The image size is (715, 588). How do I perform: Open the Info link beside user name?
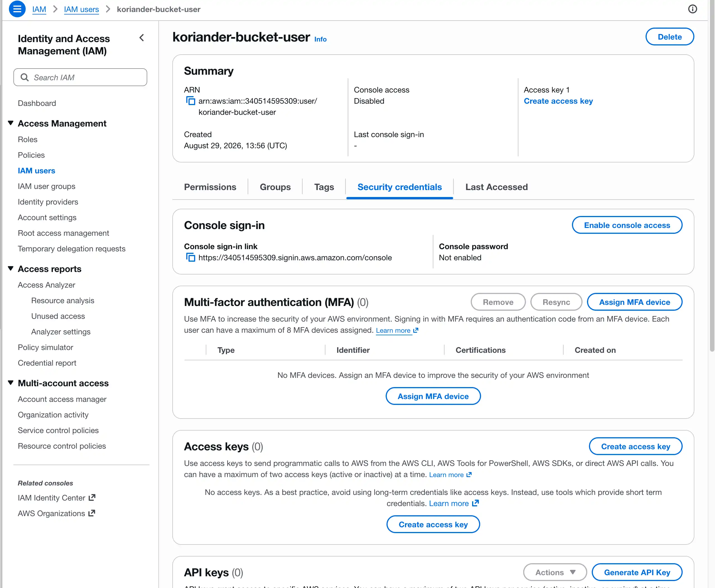click(x=320, y=39)
